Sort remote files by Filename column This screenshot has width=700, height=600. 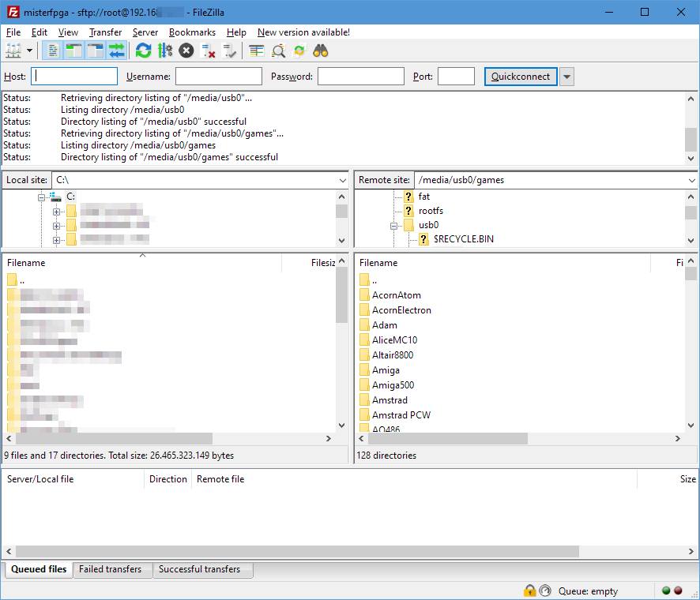point(503,263)
